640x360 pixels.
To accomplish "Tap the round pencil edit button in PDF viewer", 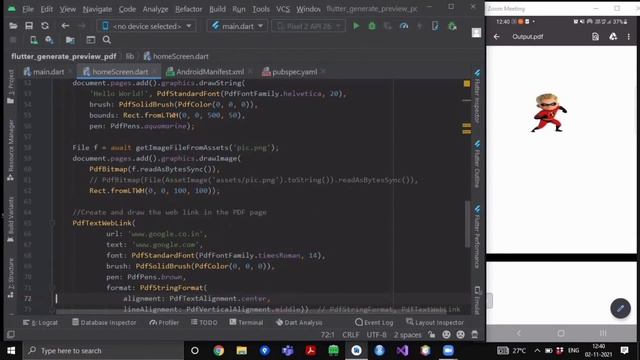I will tap(620, 308).
